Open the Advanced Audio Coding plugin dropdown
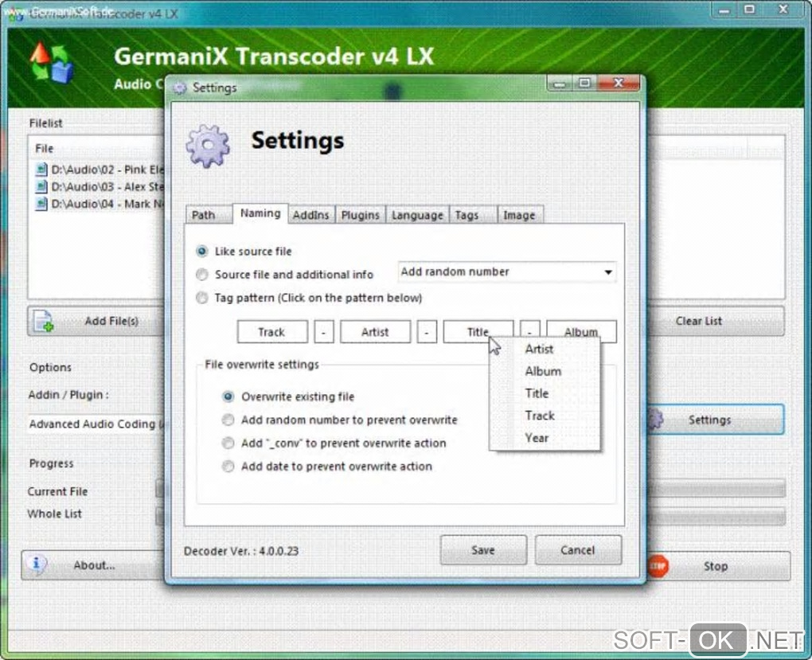 [96, 424]
